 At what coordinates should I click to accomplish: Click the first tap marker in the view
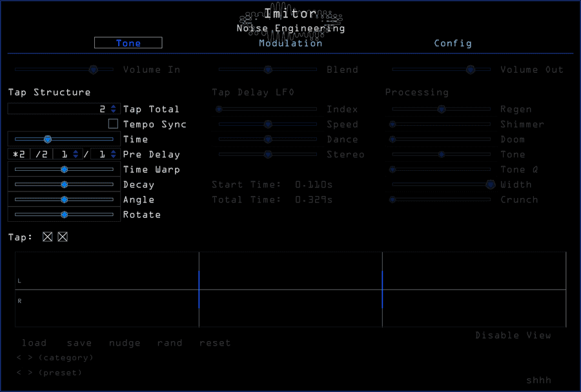coord(199,289)
